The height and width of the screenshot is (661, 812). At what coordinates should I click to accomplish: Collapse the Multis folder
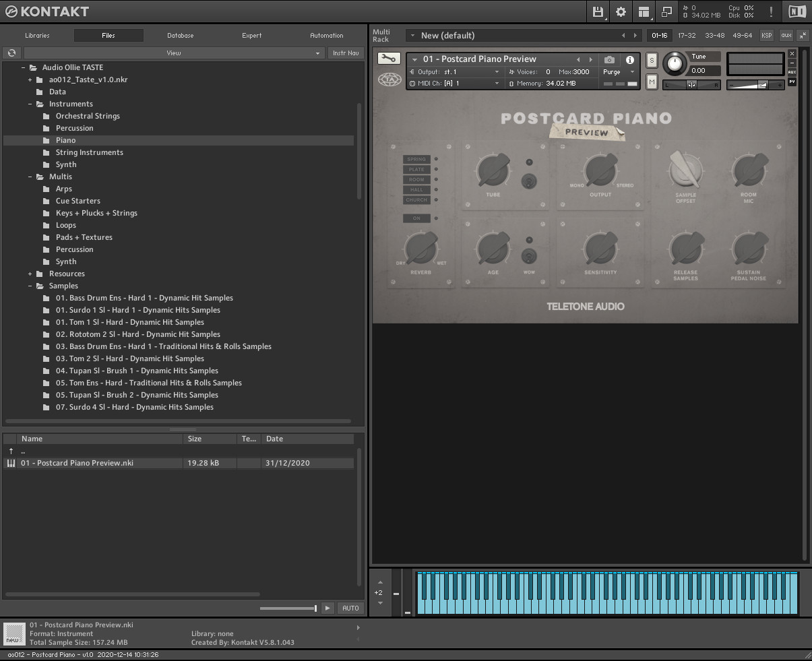click(x=30, y=177)
